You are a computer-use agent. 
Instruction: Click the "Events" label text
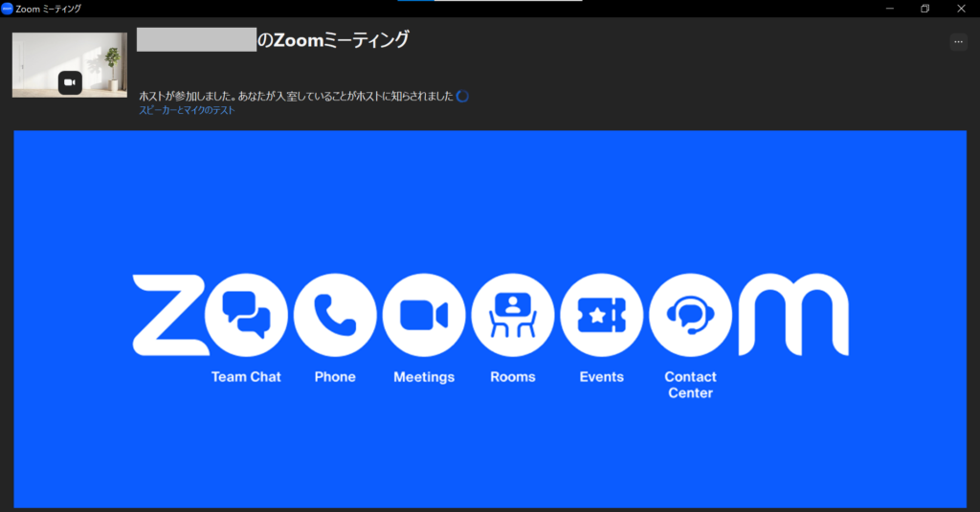tap(602, 377)
